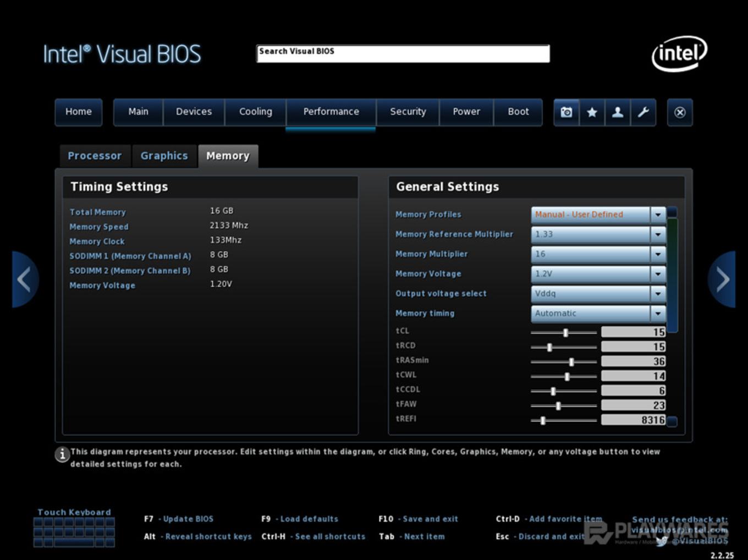The height and width of the screenshot is (560, 748).
Task: Click the Total Memory label
Action: pos(97,212)
